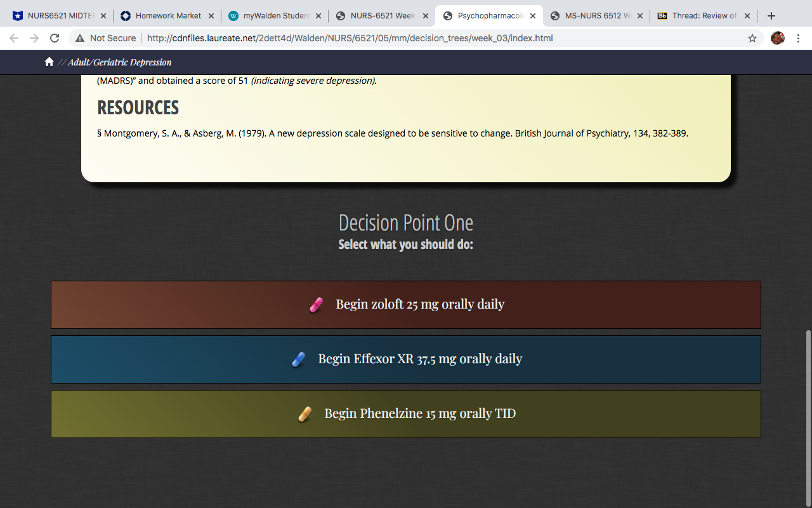Choose Begin Phenelzine 15 mg orally TID
The height and width of the screenshot is (508, 812).
(406, 414)
